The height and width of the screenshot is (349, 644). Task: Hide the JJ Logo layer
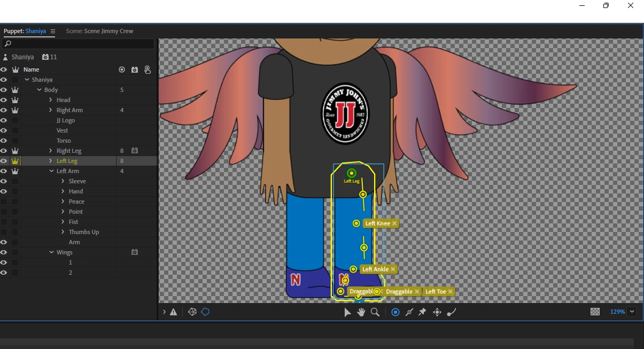pyautogui.click(x=4, y=120)
